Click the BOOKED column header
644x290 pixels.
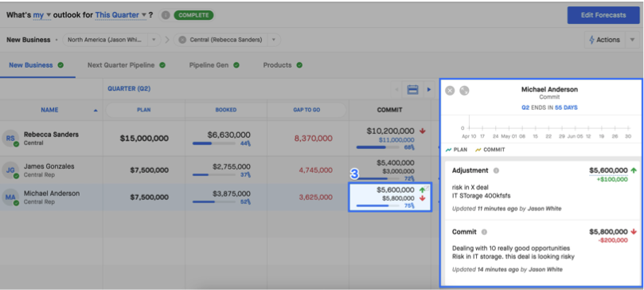click(x=226, y=110)
